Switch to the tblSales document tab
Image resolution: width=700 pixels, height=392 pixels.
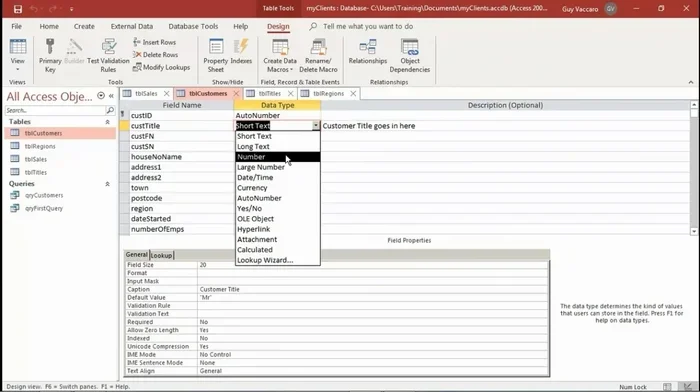(x=146, y=93)
